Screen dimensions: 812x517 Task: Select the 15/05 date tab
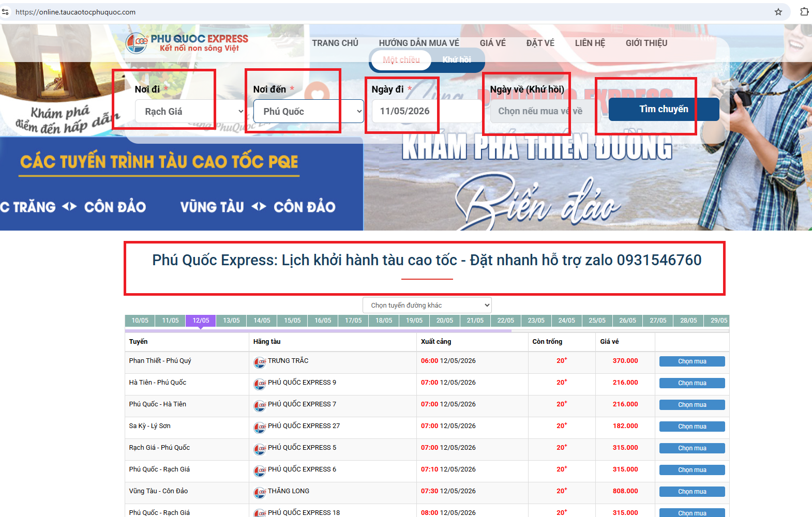click(292, 321)
